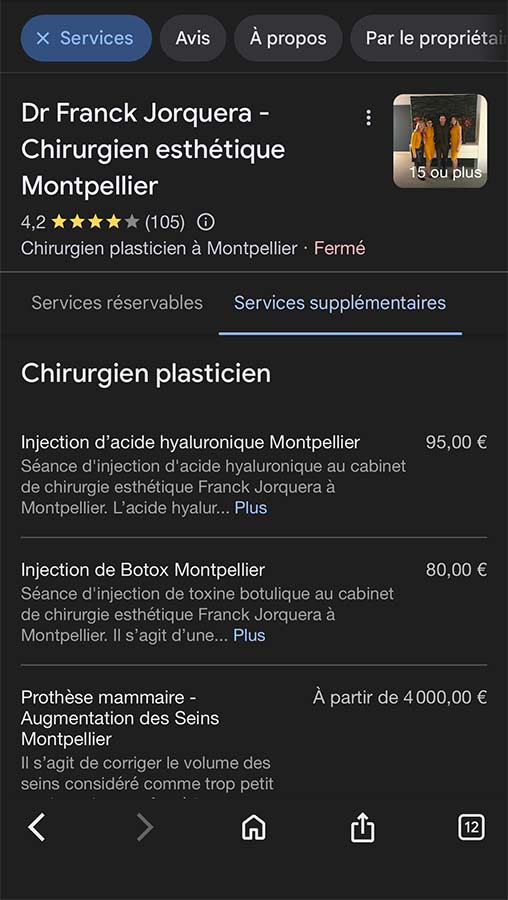Select the Services supplémentaires tab
Viewport: 508px width, 900px height.
click(340, 303)
